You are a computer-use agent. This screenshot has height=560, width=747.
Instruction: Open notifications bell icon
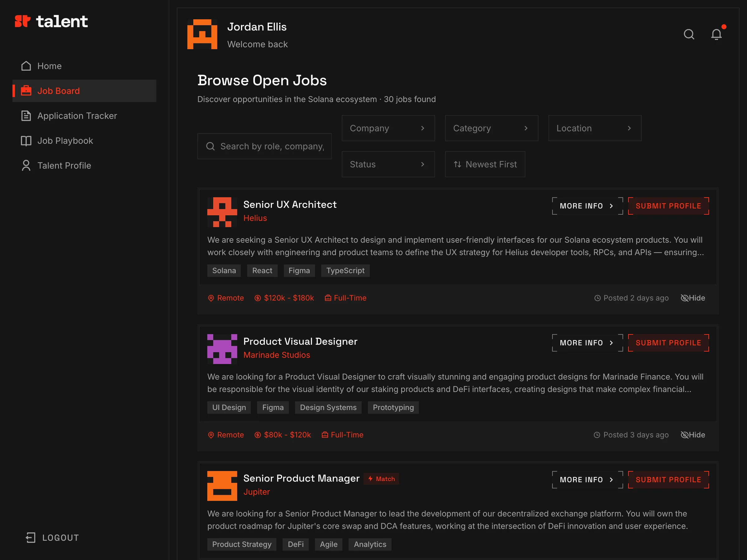[716, 35]
